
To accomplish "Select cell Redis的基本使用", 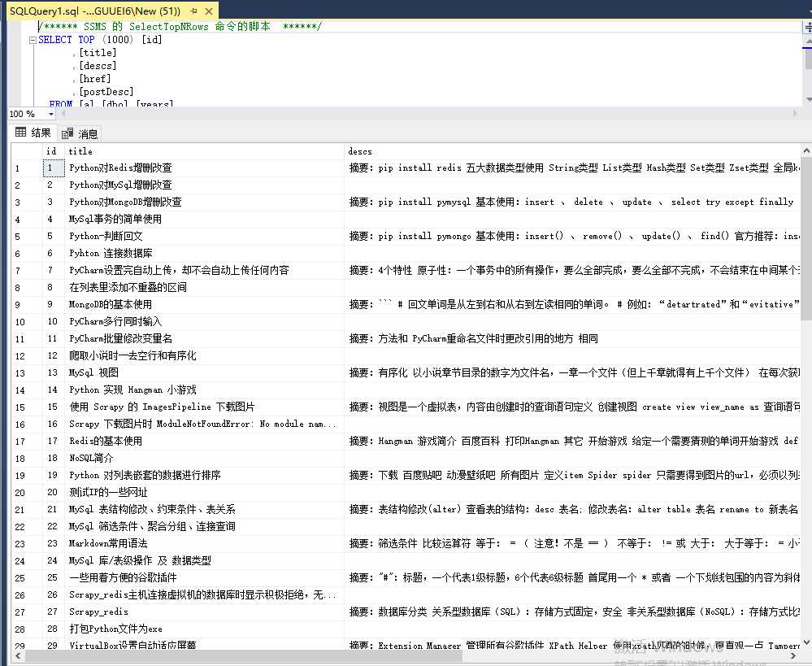I will (204, 442).
